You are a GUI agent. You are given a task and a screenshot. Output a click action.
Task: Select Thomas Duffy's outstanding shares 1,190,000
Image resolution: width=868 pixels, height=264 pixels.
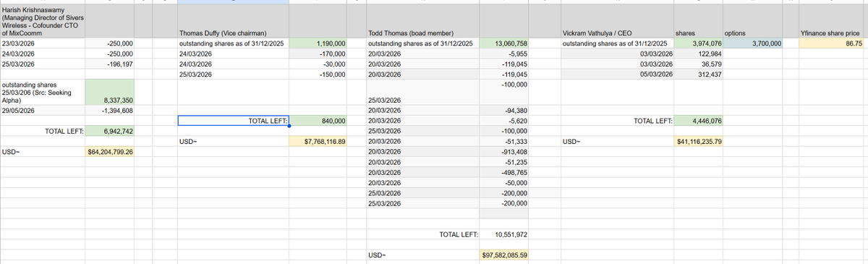point(318,43)
